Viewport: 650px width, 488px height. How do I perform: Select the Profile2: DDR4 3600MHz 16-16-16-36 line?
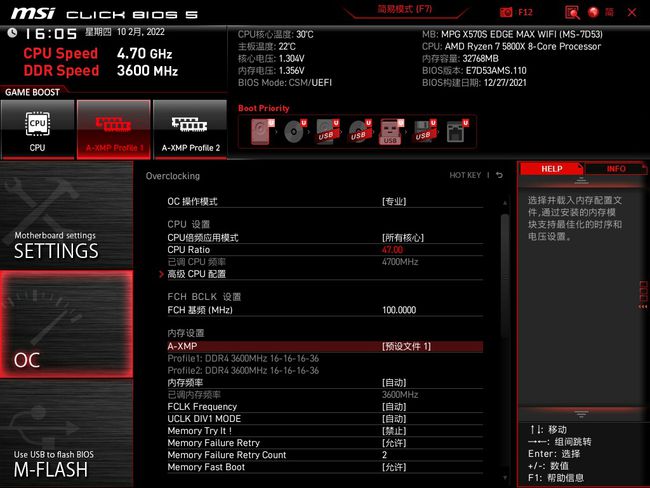[243, 371]
